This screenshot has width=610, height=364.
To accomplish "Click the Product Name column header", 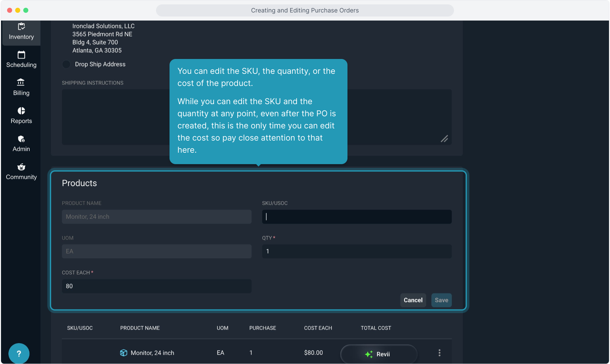I will point(140,328).
